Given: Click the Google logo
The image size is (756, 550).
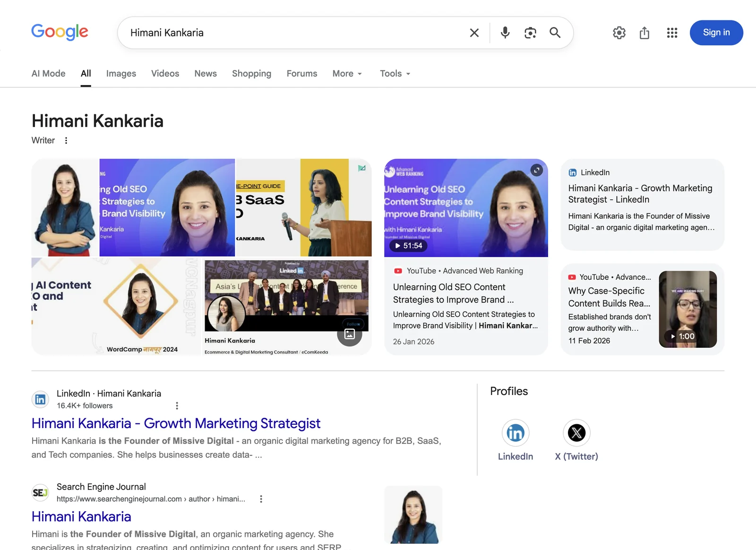Looking at the screenshot, I should pos(60,32).
